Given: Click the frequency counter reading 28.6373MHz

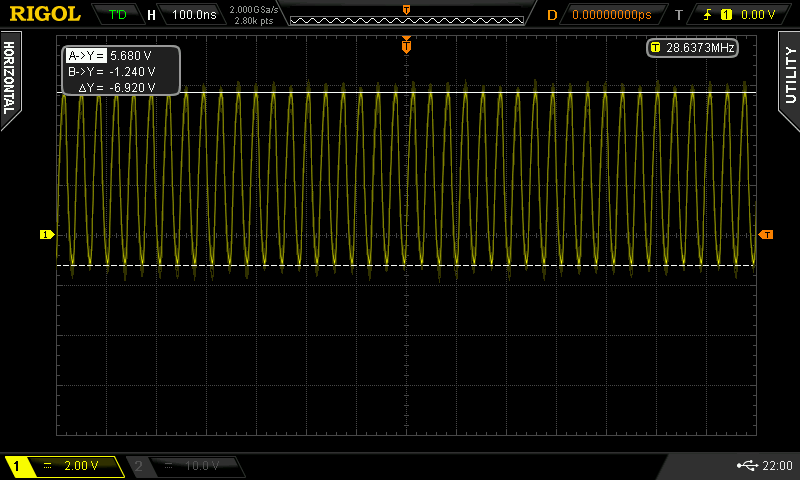Looking at the screenshot, I should tap(693, 48).
